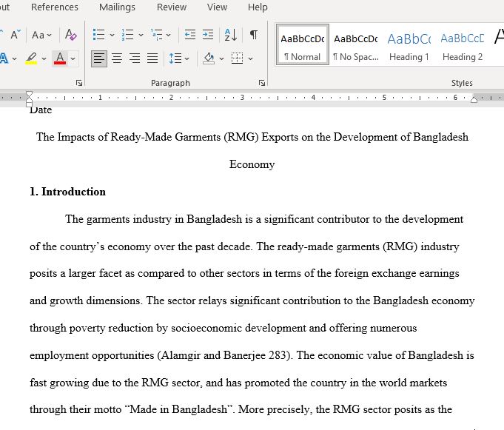Toggle Align Right alignment
Image resolution: width=504 pixels, height=430 pixels.
click(x=135, y=58)
